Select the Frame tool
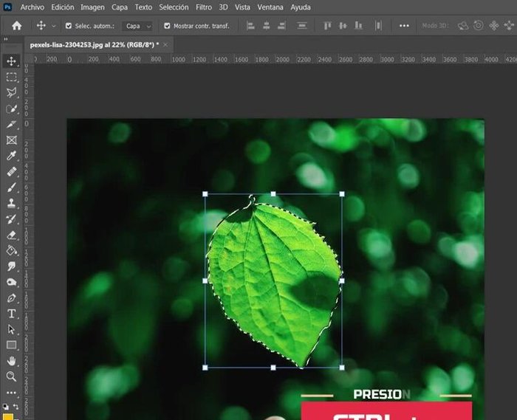Viewport: 517px width, 420px height. 12,140
